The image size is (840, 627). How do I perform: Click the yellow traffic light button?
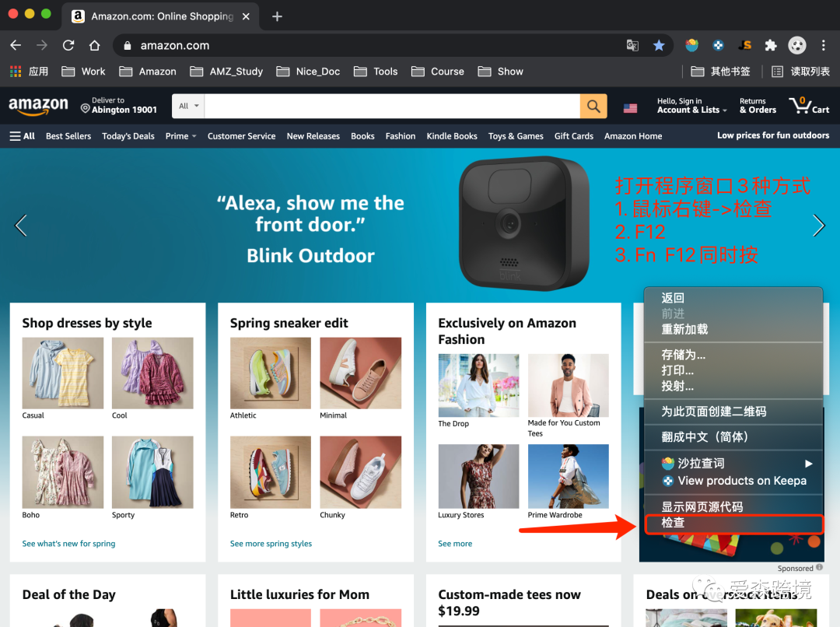coord(30,13)
